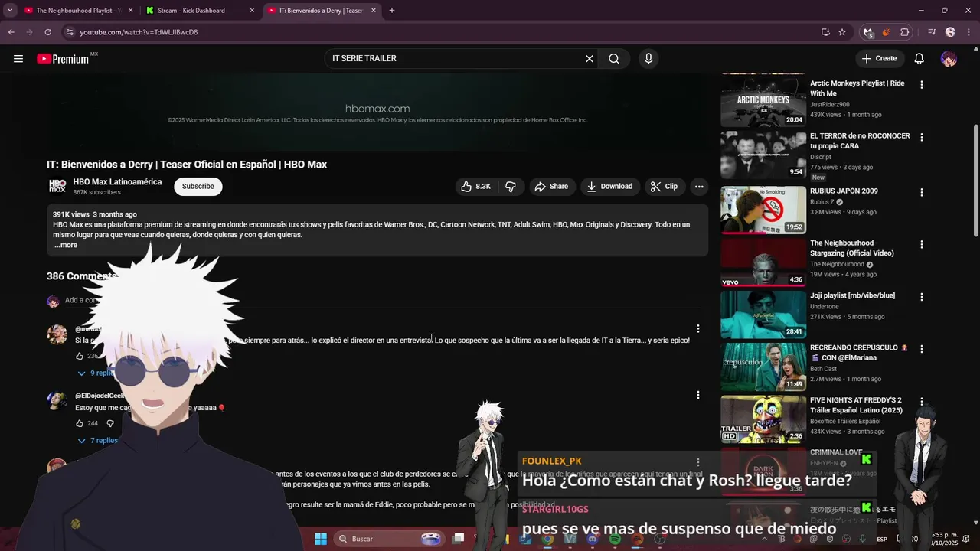The height and width of the screenshot is (551, 980).
Task: Open the browser extensions puzzle icon
Action: tap(905, 32)
